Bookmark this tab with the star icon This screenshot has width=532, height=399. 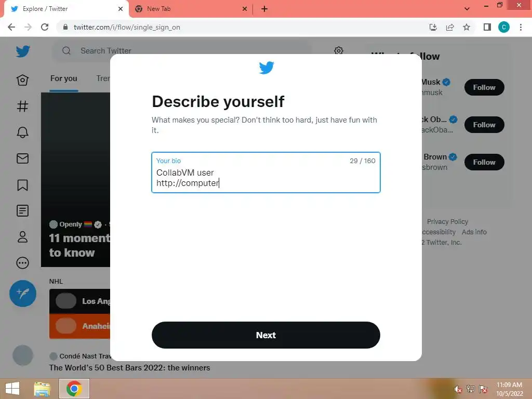pos(467,27)
